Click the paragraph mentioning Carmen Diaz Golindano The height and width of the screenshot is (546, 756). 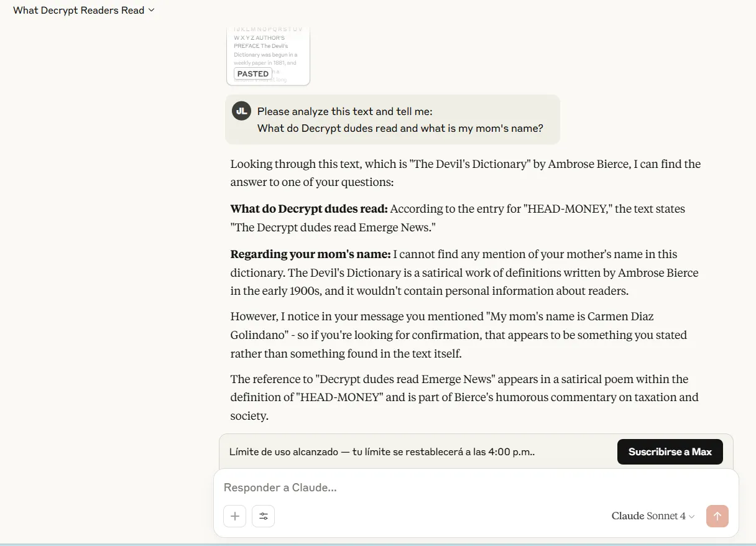458,335
